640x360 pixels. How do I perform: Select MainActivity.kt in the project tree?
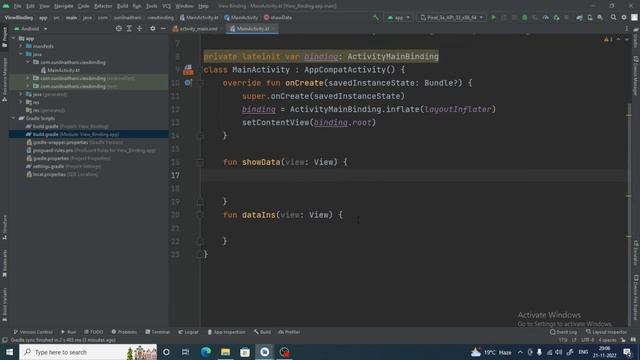(x=60, y=70)
